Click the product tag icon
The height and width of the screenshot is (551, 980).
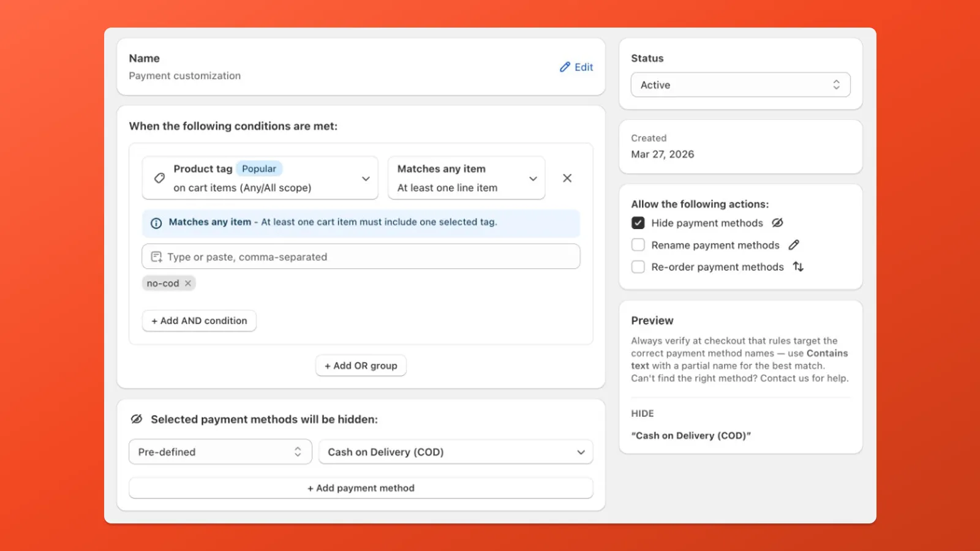pyautogui.click(x=159, y=178)
